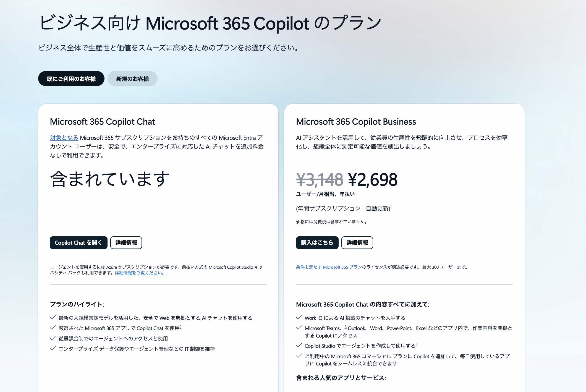586x392 pixels.
Task: Click the 条件を満たす Microsoft 365 プラン link
Action: [329, 267]
